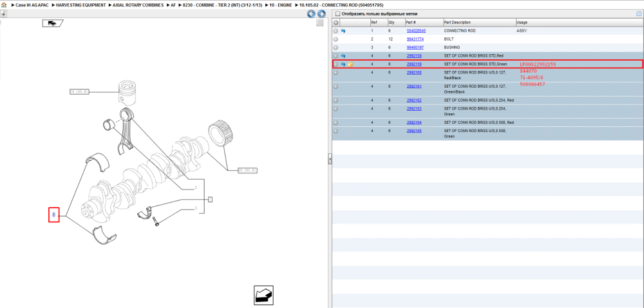Open part number 2992164 link

pyautogui.click(x=414, y=122)
